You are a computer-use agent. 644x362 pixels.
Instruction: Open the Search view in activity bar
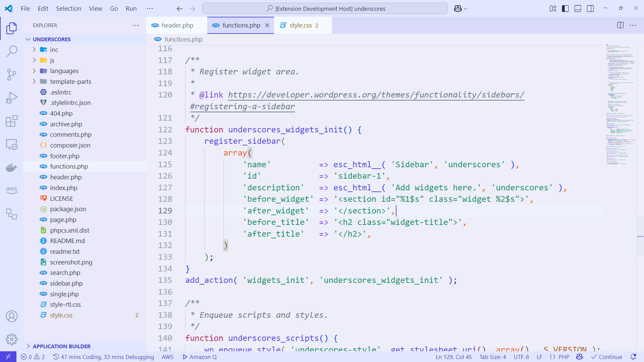(x=12, y=51)
